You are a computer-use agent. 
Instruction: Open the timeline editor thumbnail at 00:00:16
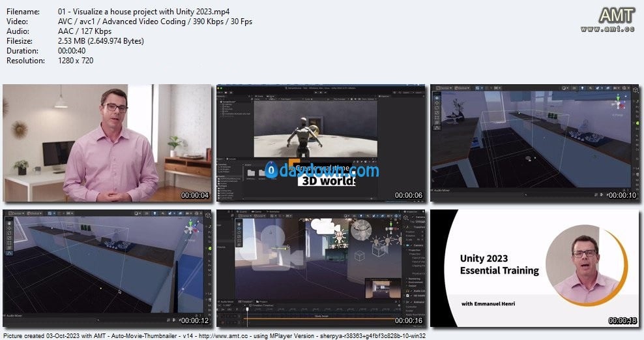321,268
